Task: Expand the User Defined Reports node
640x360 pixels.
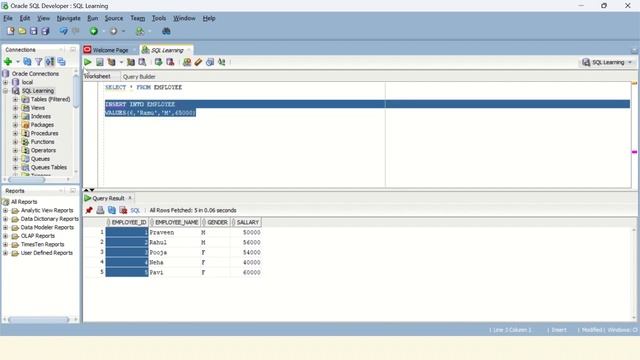Action: coord(6,253)
